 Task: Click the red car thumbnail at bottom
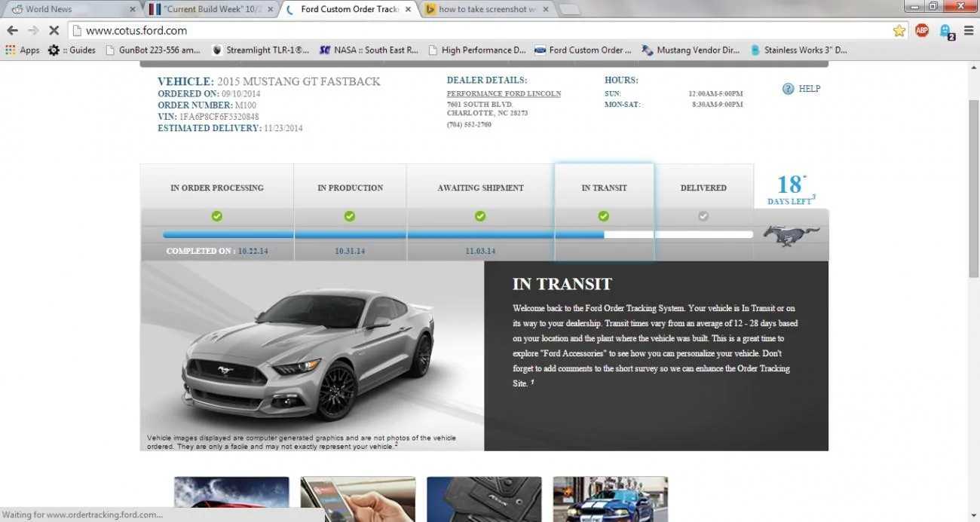point(231,499)
